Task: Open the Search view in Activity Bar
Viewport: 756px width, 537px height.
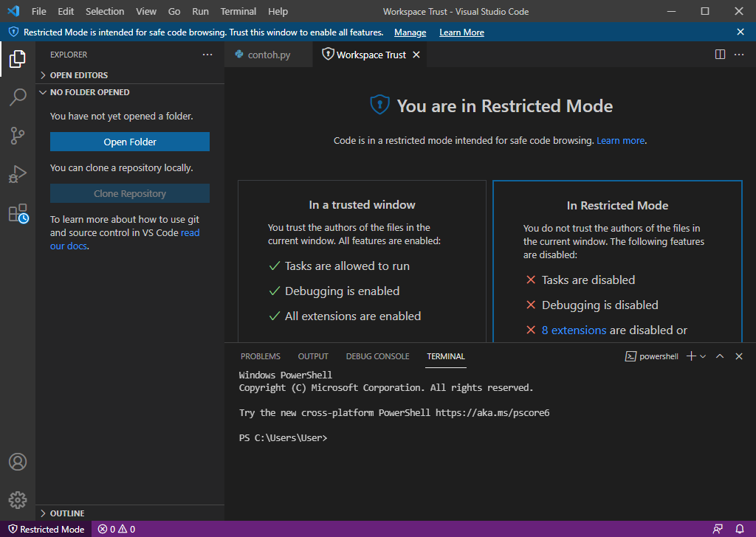Action: tap(18, 97)
